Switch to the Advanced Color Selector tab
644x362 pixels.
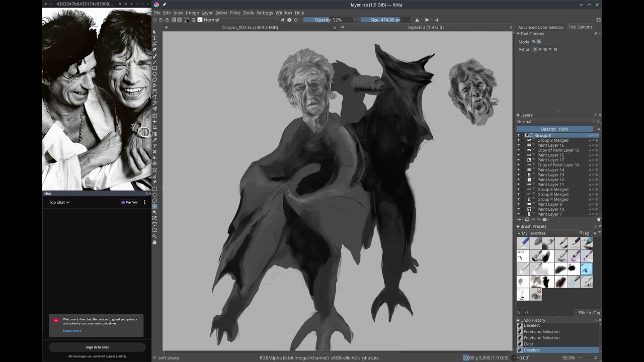pyautogui.click(x=541, y=27)
